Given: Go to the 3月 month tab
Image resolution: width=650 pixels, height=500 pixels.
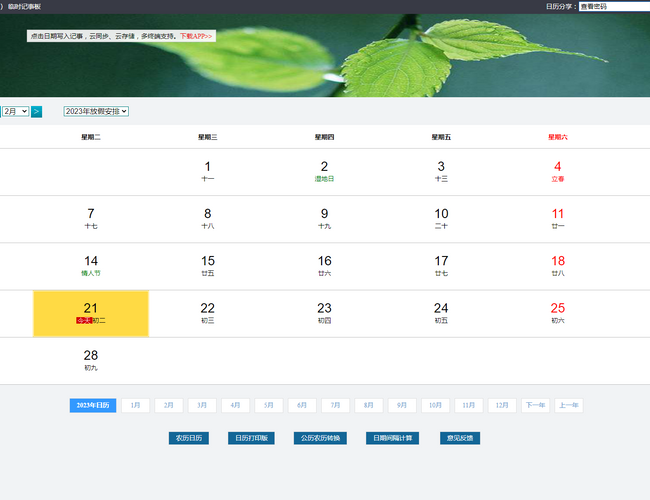Looking at the screenshot, I should [202, 405].
